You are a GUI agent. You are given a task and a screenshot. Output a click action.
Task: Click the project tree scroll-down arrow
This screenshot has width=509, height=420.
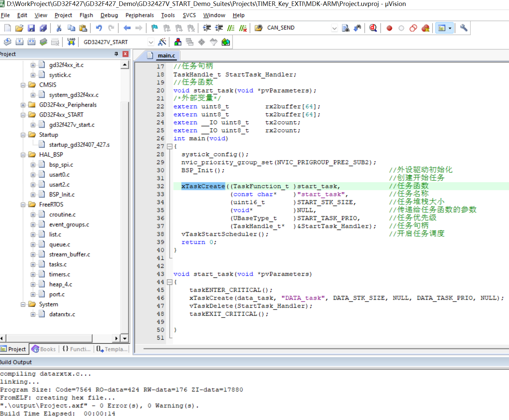coord(125,339)
